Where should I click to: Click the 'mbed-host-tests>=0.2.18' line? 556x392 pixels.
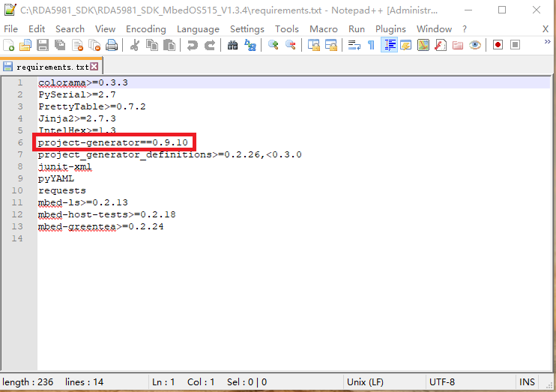coord(106,214)
